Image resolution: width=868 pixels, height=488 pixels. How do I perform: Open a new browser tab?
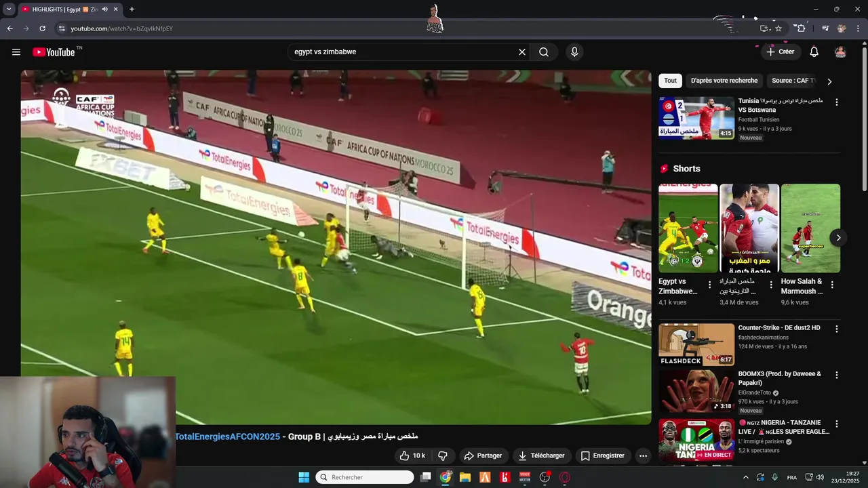(132, 9)
